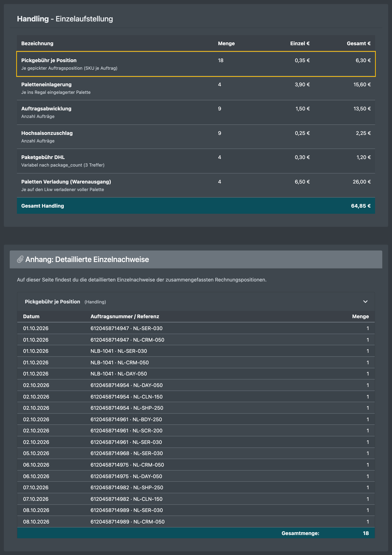Click the paperclip icon beside Anhang heading
Viewport: 392px width, 555px height.
pyautogui.click(x=20, y=259)
